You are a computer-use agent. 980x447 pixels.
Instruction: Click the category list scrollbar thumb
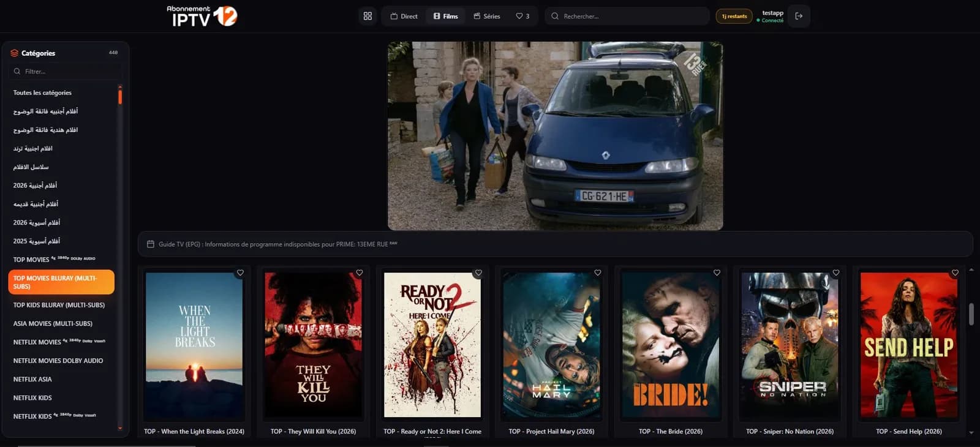pyautogui.click(x=120, y=96)
